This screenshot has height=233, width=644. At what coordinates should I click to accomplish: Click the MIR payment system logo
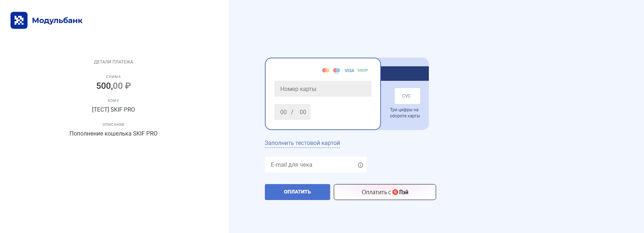coord(362,70)
